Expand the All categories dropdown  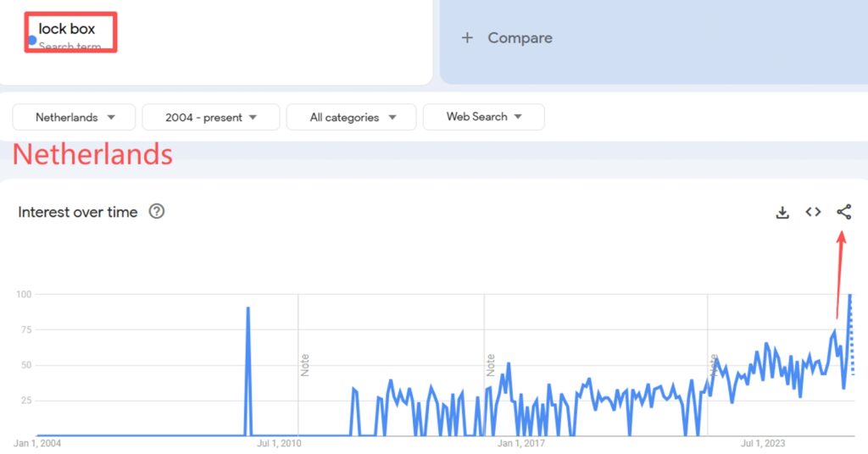pos(351,117)
